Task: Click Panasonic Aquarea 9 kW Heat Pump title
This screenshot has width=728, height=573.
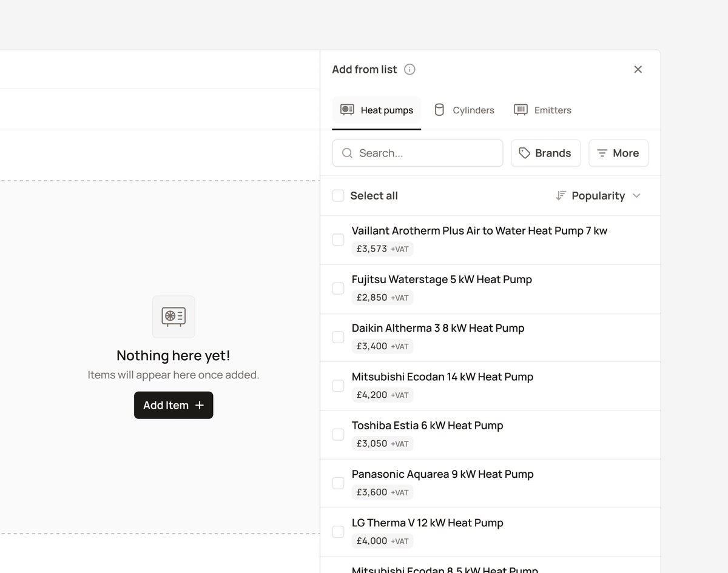Action: coord(443,474)
